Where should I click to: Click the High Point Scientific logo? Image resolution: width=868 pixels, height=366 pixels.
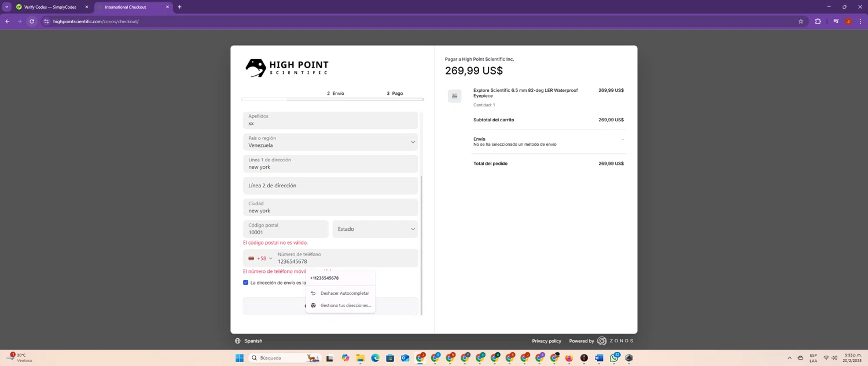287,68
